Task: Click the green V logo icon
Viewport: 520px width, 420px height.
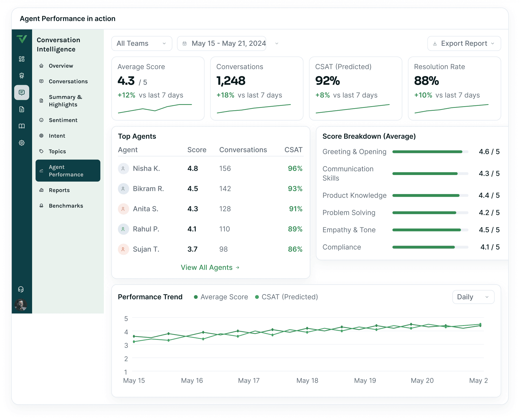Action: pyautogui.click(x=22, y=39)
